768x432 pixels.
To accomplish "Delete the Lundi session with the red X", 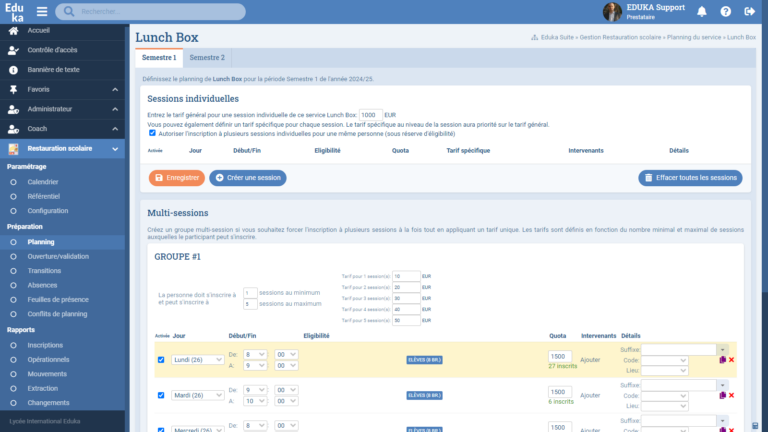I will (x=731, y=360).
